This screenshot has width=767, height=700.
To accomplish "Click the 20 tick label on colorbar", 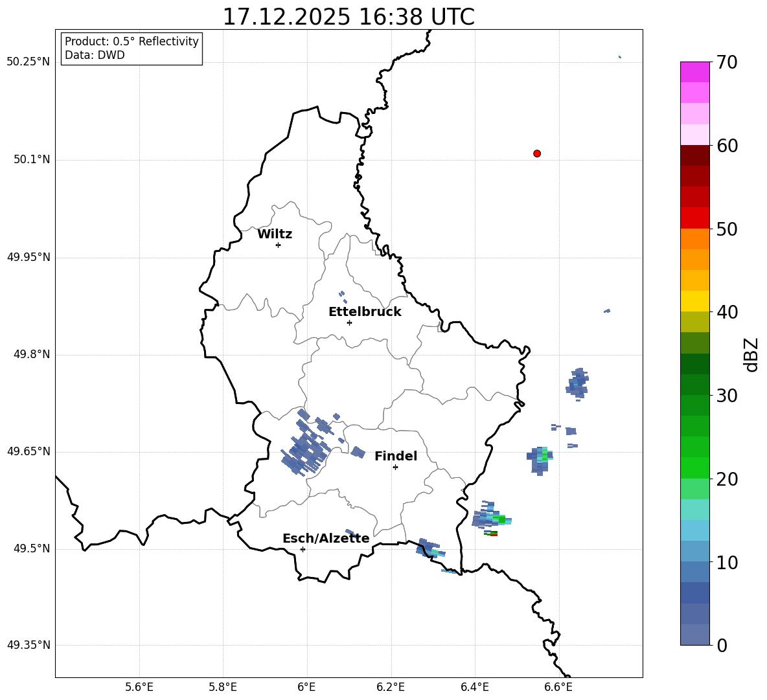I will pos(727,479).
